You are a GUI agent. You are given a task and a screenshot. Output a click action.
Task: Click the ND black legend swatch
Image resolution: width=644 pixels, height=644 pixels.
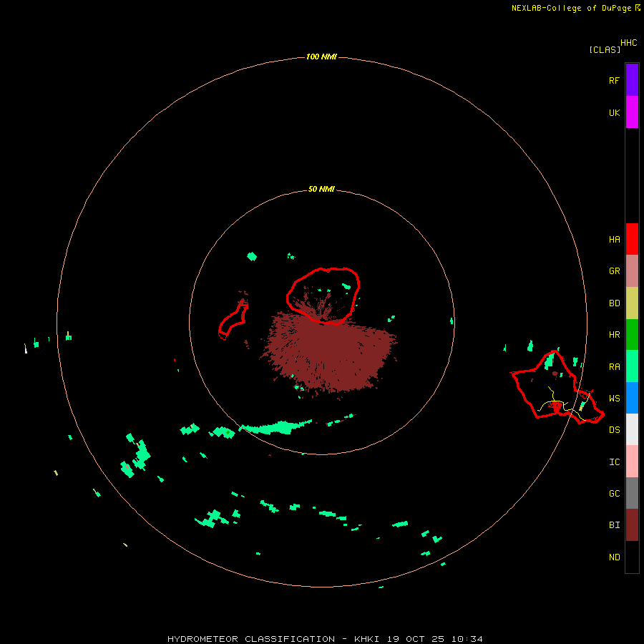tap(632, 557)
